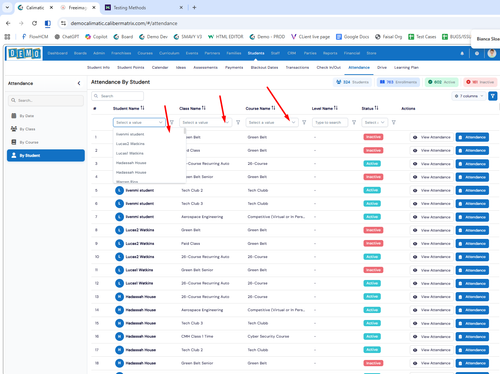Viewport: 500px width, 374px height.
Task: Click the funnel icon beside Course Name filter
Action: (304, 122)
